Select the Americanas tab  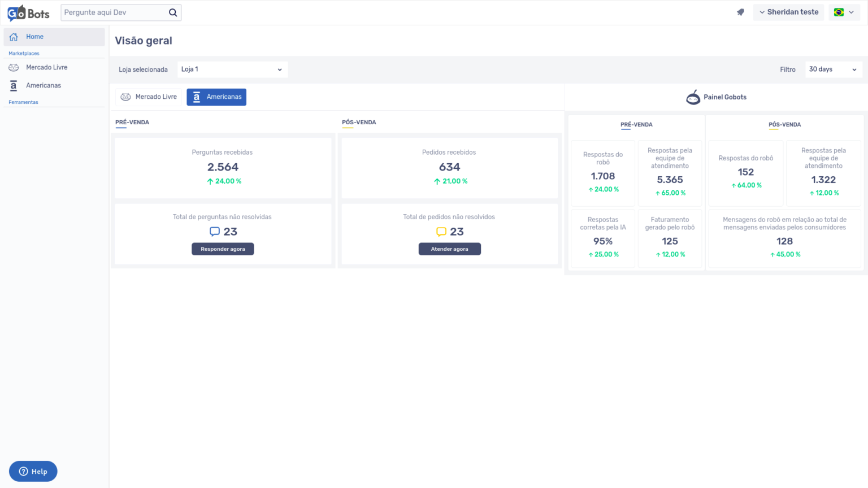click(x=216, y=97)
